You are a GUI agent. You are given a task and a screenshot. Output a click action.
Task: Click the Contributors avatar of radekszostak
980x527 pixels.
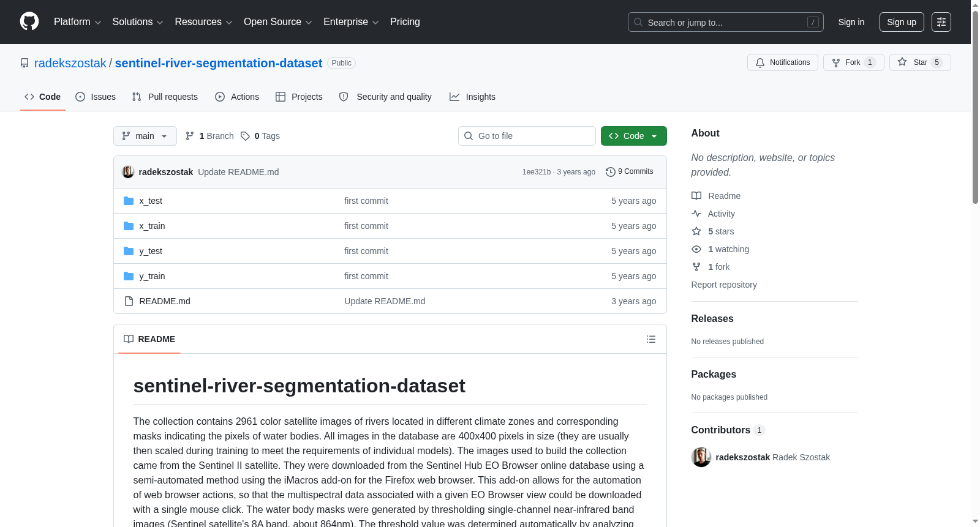click(701, 457)
